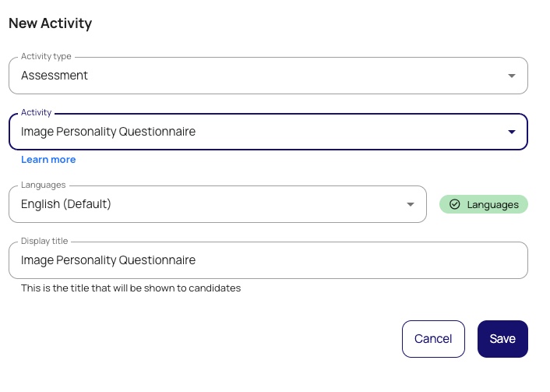Click the selected value in the Activity combo box
550x392 pixels.
(x=108, y=132)
